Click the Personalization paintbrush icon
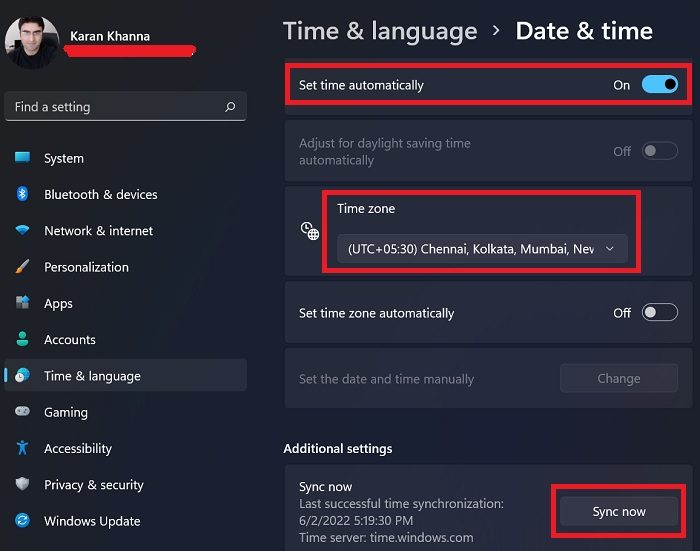Viewport: 700px width, 551px height. coord(22,267)
